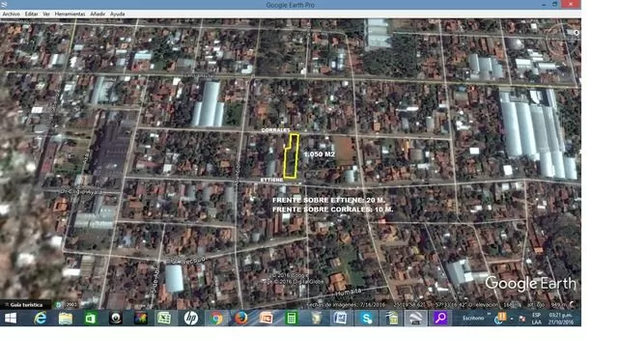Screen dimensions: 618x364
Task: Open the Calculator from the taskbar
Action: (x=292, y=318)
